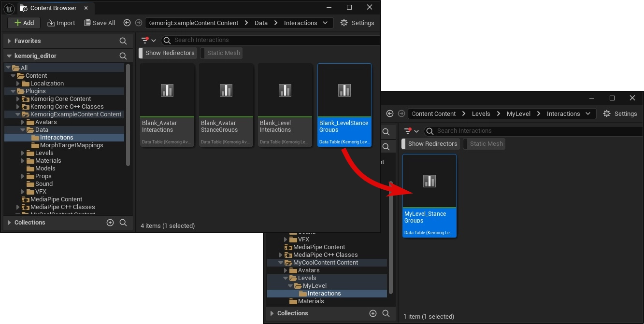
Task: Click the Save All icon
Action: pos(87,23)
